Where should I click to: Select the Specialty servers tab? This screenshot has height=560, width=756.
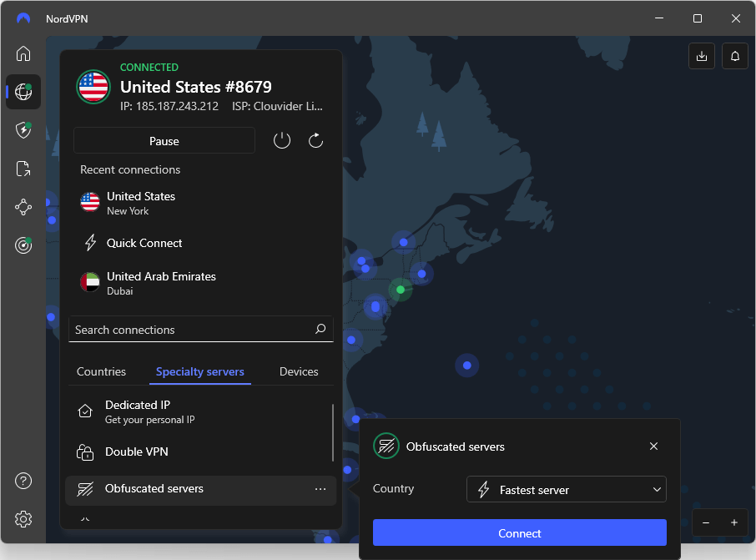pos(200,371)
